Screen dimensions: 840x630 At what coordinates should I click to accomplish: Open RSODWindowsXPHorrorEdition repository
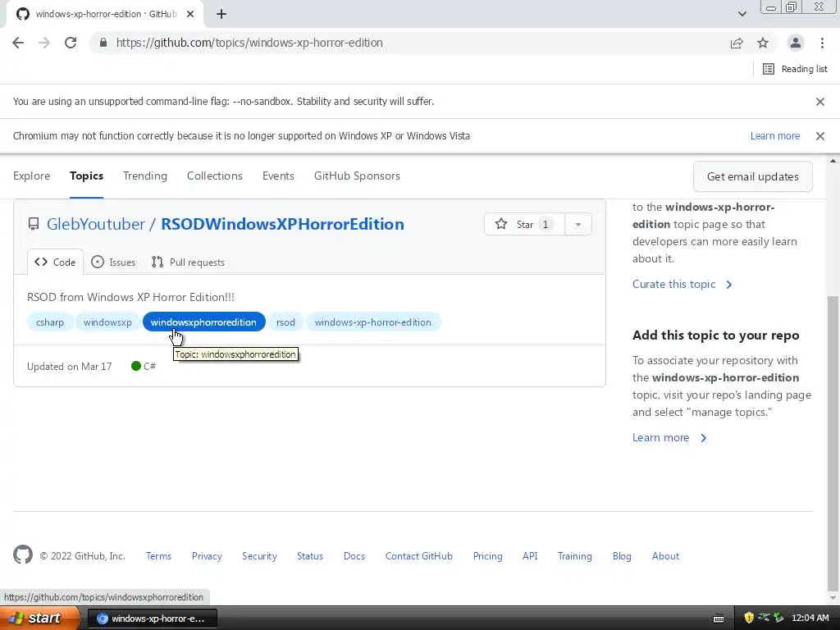[282, 224]
